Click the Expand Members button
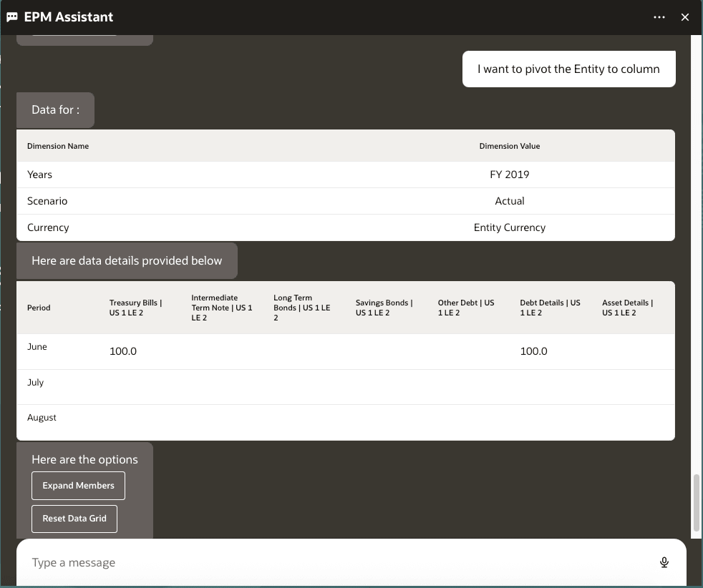703x588 pixels. [79, 486]
